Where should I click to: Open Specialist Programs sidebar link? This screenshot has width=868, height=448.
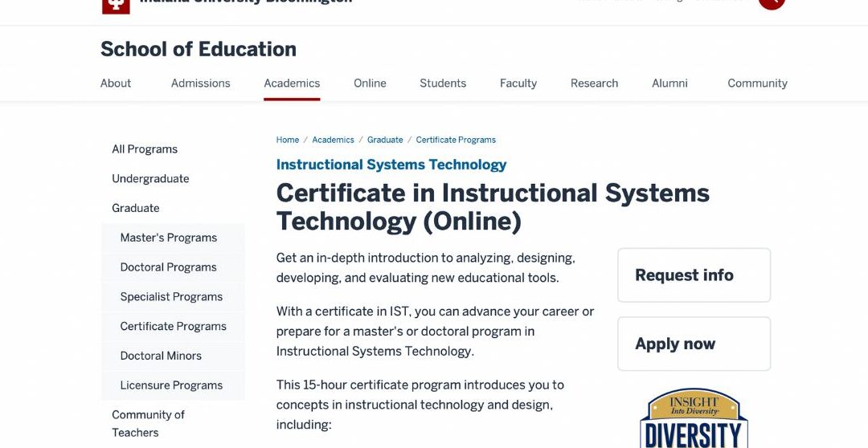171,296
